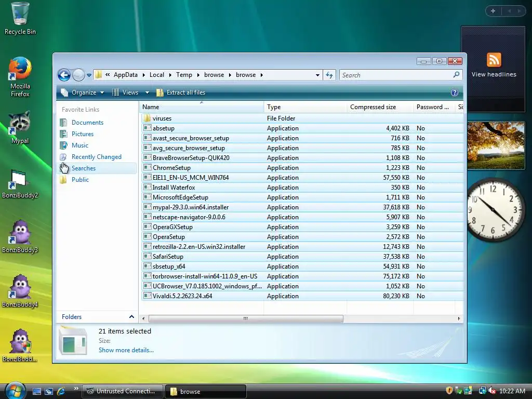Select the BonziBuddy4 desktop shortcut
Image resolution: width=532 pixels, height=399 pixels.
(20, 291)
